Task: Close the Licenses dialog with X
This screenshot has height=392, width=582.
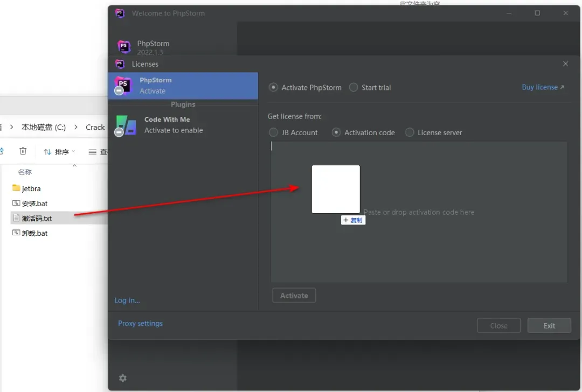Action: point(565,64)
